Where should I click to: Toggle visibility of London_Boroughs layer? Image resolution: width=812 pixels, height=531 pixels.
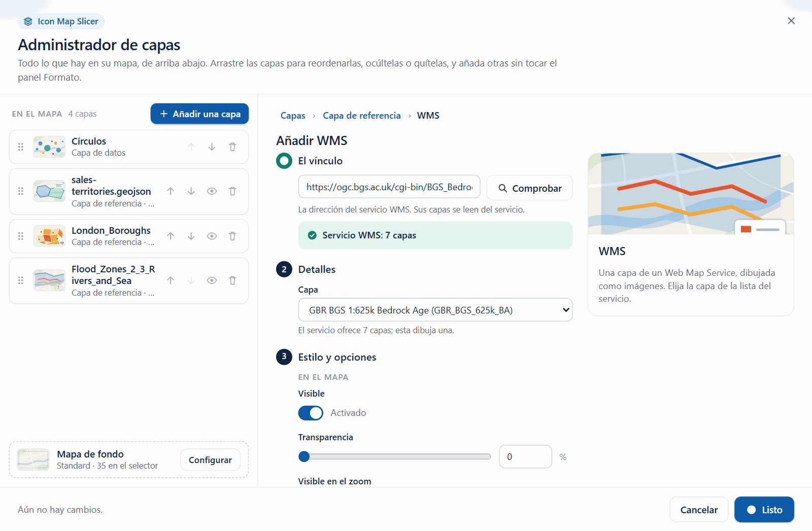click(212, 236)
